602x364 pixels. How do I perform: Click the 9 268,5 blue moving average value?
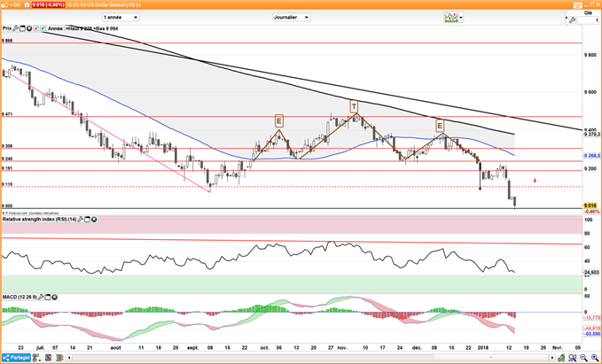tap(591, 156)
